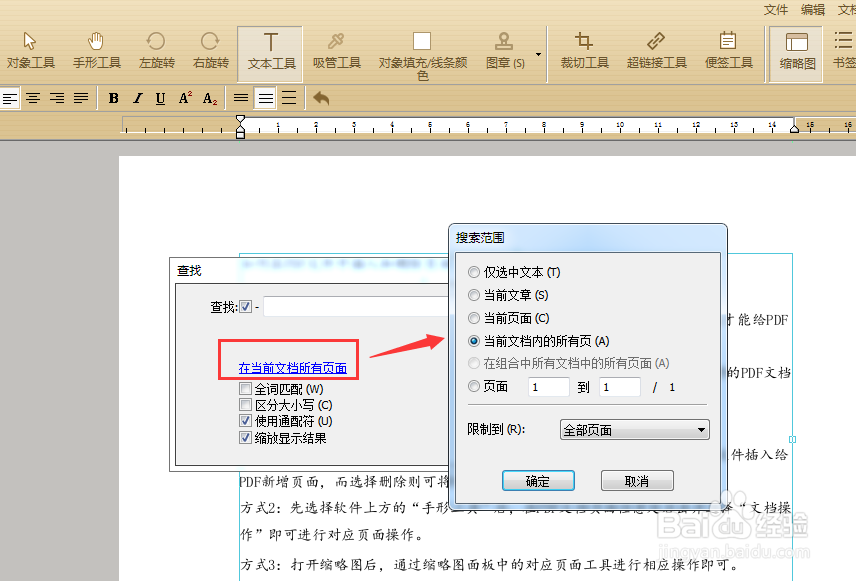
Task: Select the 当前页面 radio button
Action: [473, 318]
